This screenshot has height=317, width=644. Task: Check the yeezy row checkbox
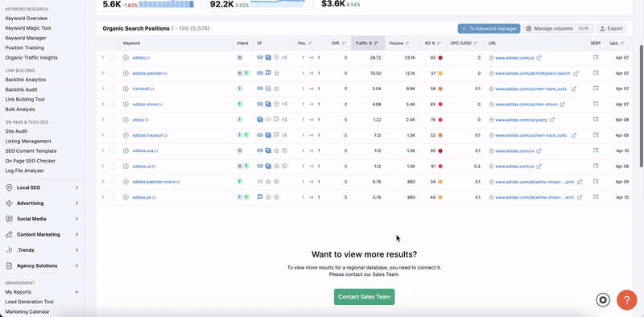coord(112,120)
